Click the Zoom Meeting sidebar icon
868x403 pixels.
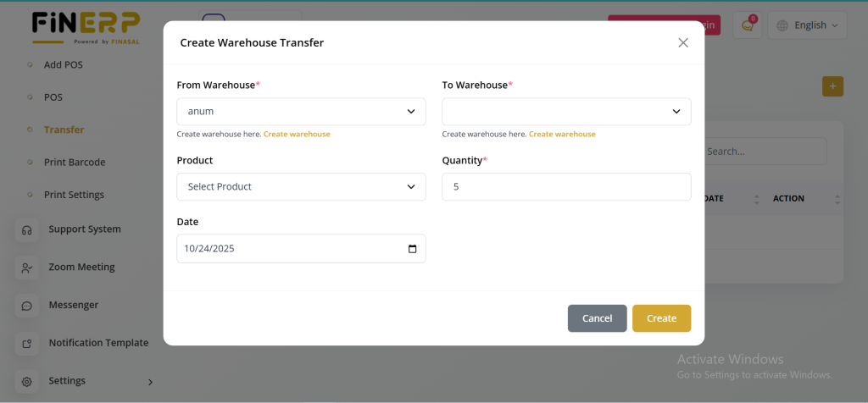pos(27,268)
